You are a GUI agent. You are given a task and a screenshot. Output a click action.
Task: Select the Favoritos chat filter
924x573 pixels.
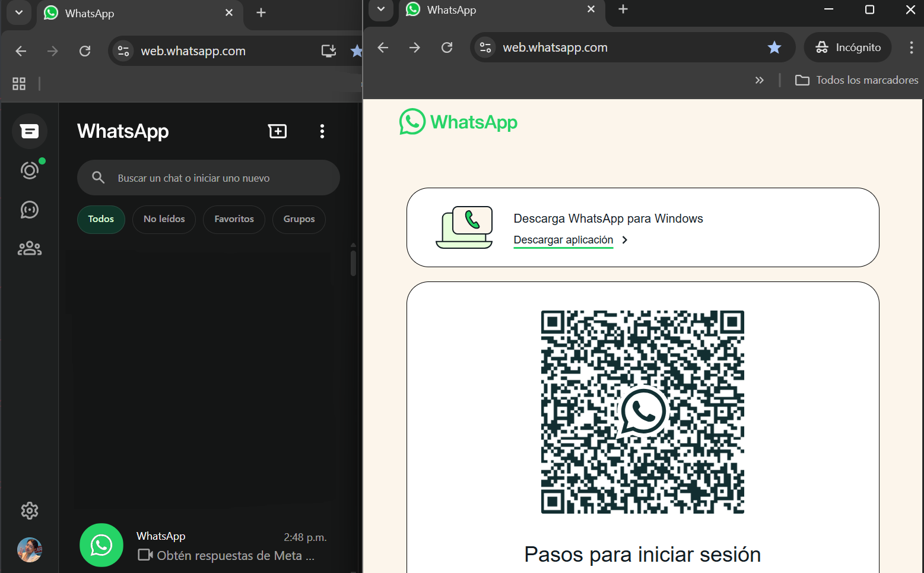234,219
